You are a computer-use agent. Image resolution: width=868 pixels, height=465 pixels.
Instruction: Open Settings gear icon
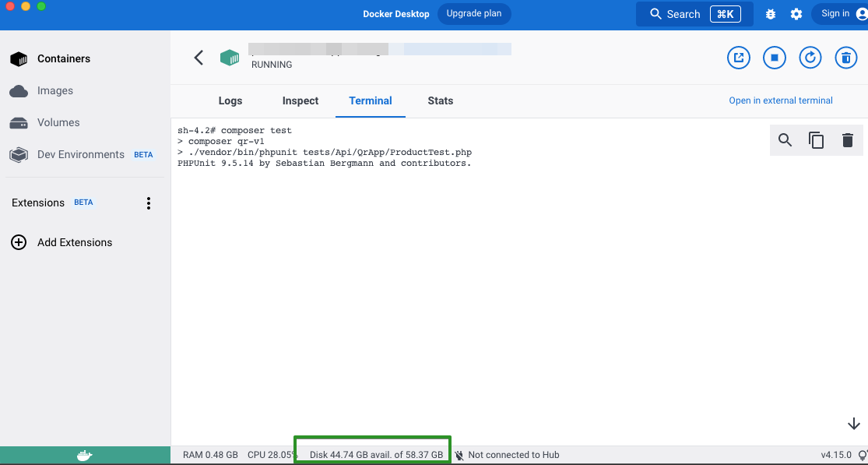(x=796, y=14)
